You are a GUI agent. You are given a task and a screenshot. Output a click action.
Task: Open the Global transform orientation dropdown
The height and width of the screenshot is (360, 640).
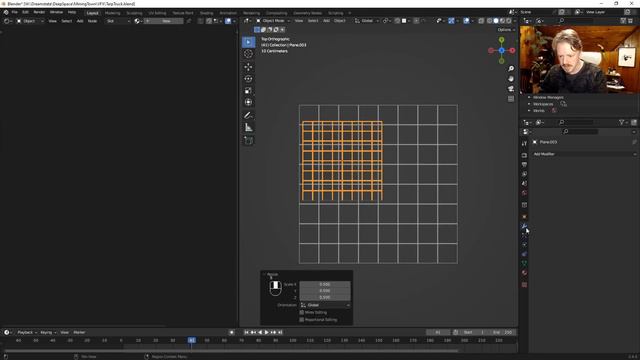click(x=367, y=21)
